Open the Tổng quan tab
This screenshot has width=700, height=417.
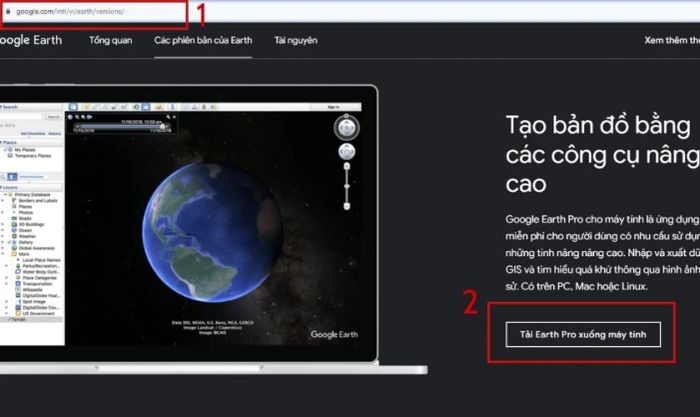[x=110, y=40]
